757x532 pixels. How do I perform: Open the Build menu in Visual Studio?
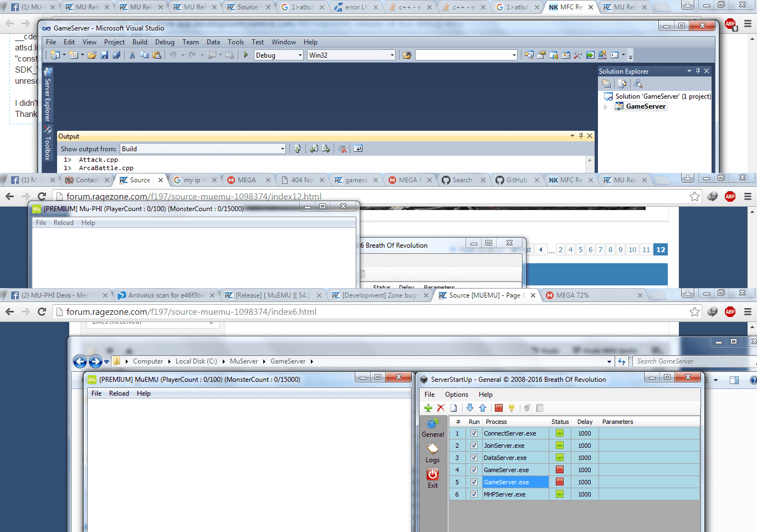pos(140,42)
